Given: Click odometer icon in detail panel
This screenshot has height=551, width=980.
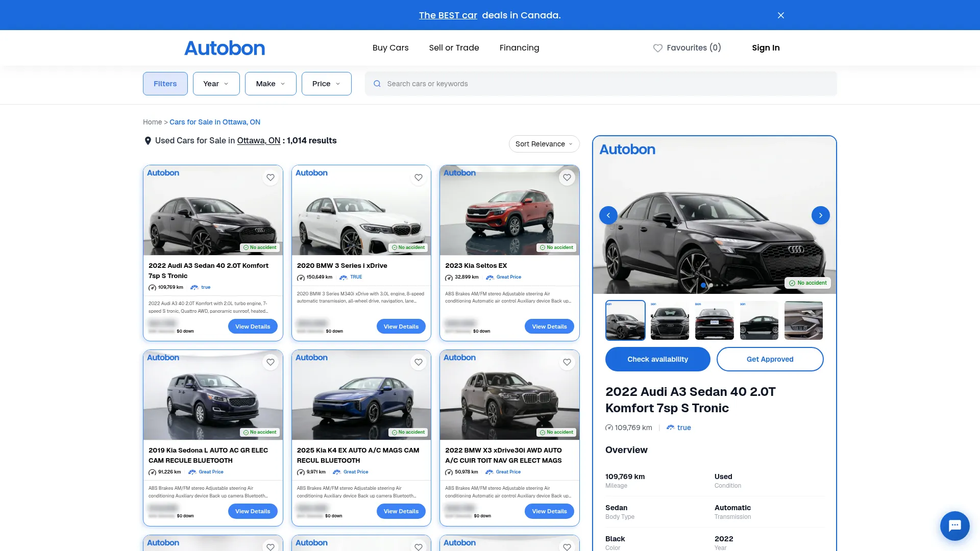Looking at the screenshot, I should coord(609,428).
